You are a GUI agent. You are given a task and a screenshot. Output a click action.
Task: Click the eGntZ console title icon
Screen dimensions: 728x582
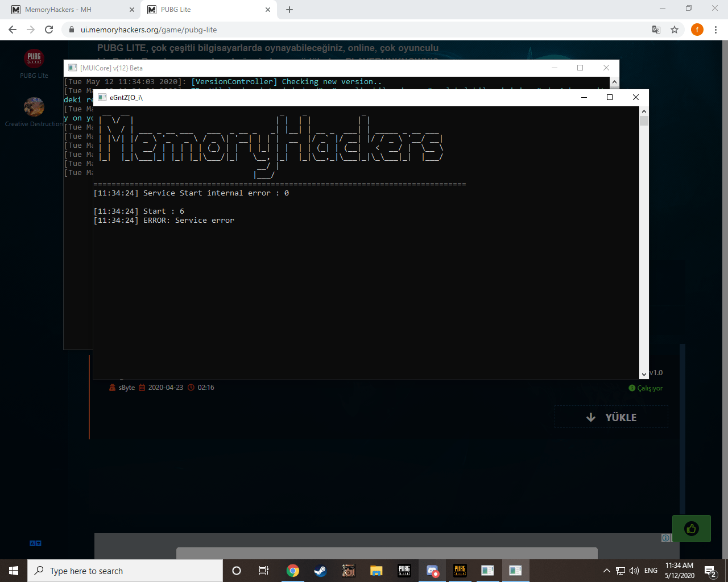click(102, 97)
